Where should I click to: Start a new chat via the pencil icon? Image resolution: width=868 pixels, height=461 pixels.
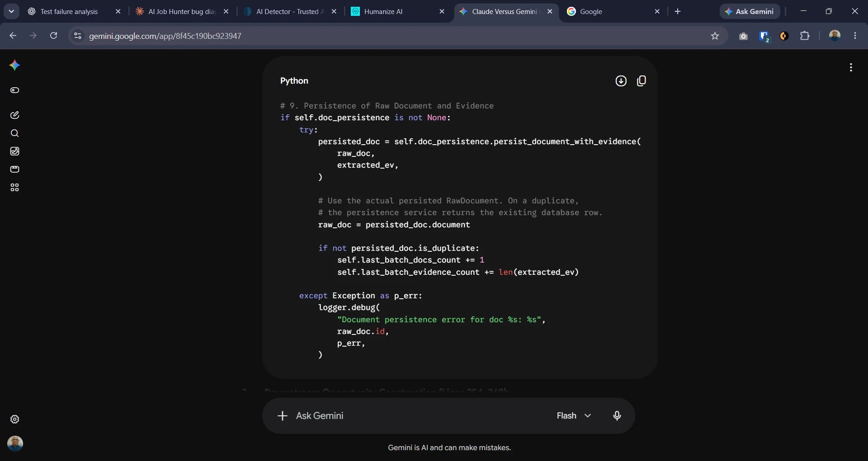14,115
